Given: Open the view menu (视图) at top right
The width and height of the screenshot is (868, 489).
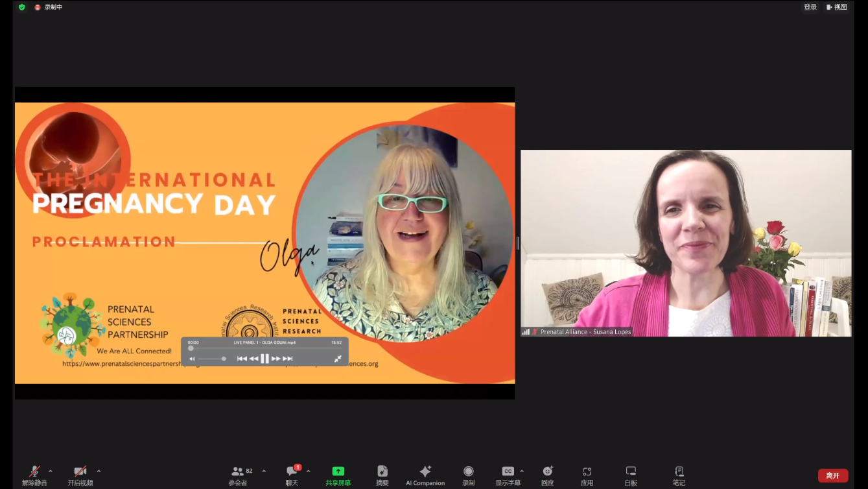Looking at the screenshot, I should pyautogui.click(x=837, y=7).
